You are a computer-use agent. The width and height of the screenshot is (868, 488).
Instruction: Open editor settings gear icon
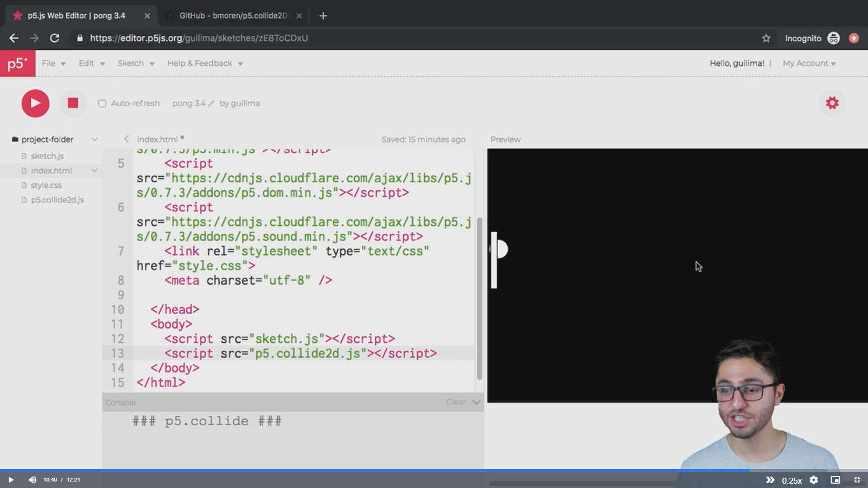pos(832,103)
